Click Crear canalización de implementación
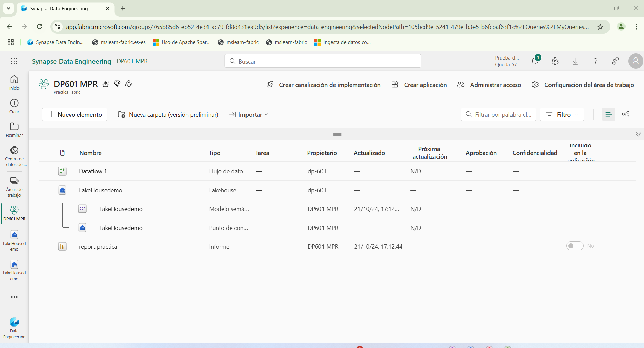The width and height of the screenshot is (644, 348). 324,85
